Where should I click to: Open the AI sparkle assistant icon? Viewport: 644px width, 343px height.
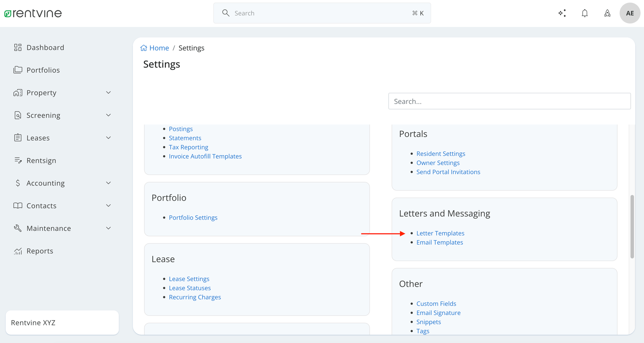(x=562, y=13)
